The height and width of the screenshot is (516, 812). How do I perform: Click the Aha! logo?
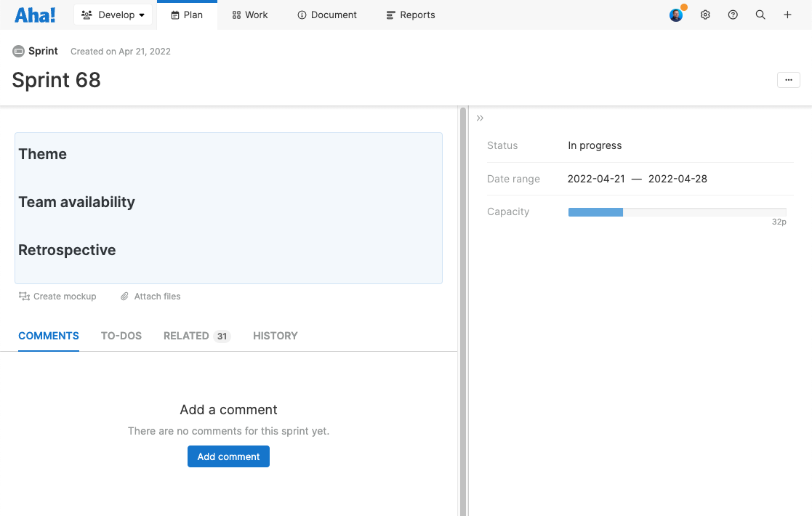35,15
